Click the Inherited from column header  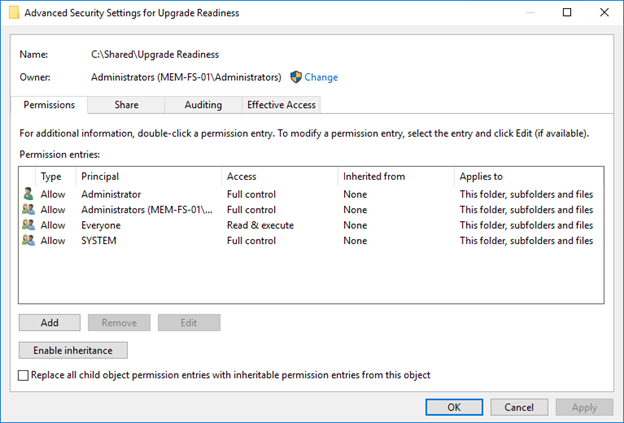[x=394, y=176]
